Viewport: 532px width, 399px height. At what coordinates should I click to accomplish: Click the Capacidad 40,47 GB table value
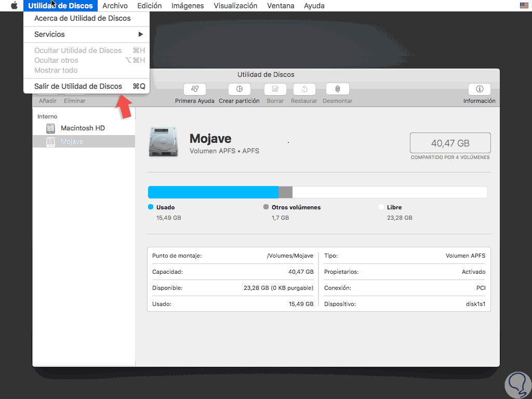(301, 272)
